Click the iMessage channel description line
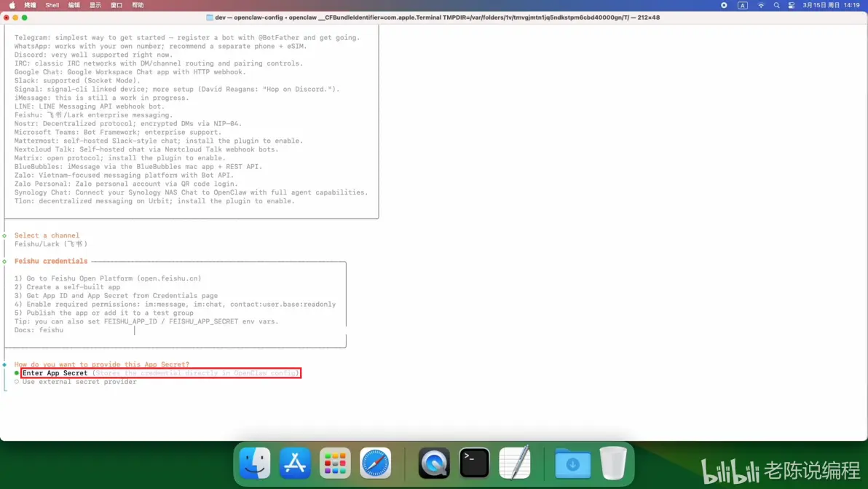Viewport: 868px width, 489px height. pos(102,98)
